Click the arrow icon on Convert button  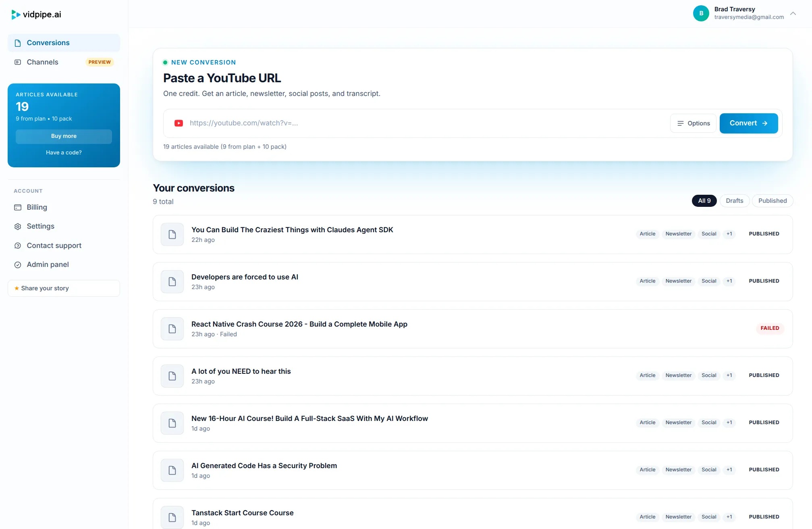click(765, 123)
